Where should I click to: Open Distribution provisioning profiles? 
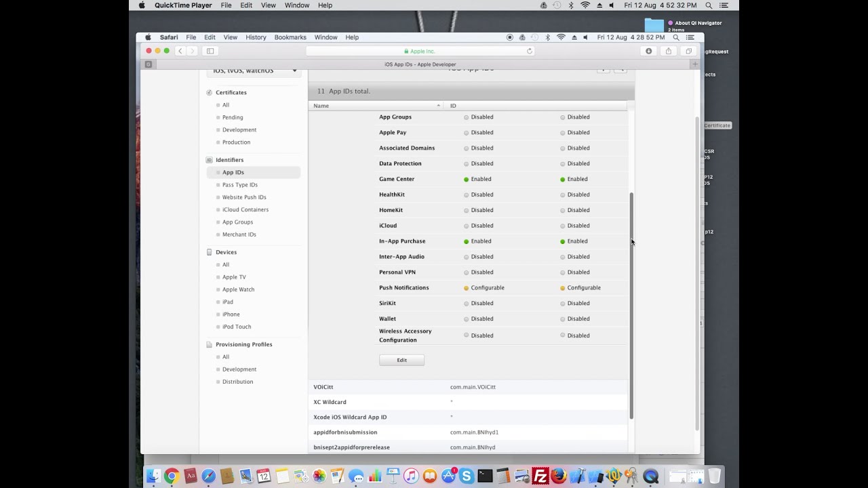238,382
